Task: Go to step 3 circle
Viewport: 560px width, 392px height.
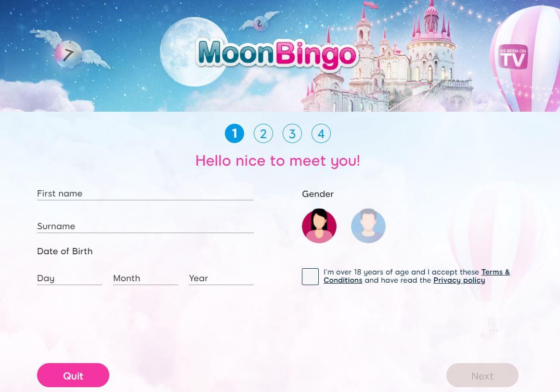Action: point(292,134)
